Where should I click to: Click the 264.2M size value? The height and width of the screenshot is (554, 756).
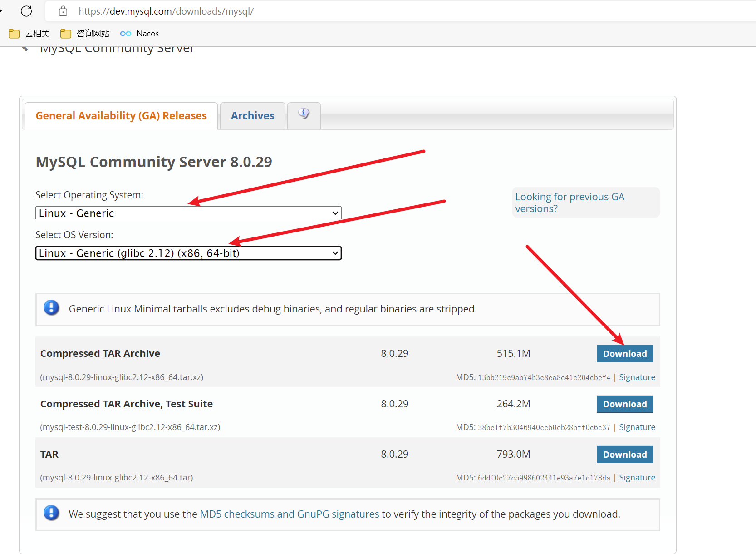click(x=513, y=404)
